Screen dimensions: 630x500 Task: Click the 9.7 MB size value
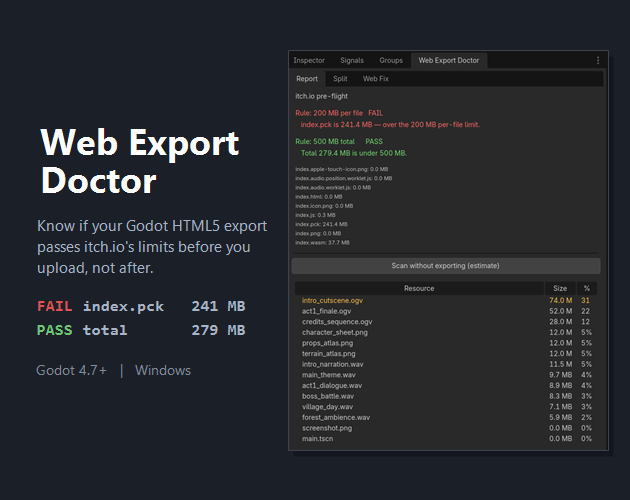[560, 375]
